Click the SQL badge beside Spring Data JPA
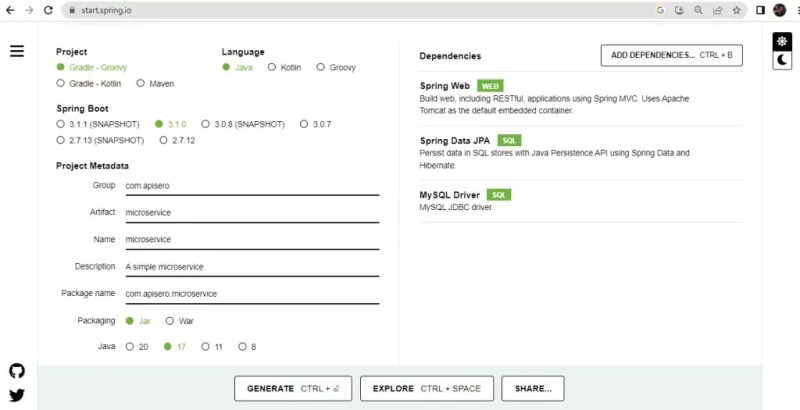The height and width of the screenshot is (410, 800). point(509,140)
